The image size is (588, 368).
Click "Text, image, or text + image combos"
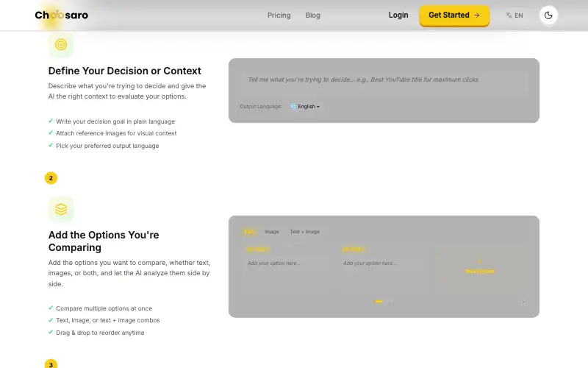107,320
